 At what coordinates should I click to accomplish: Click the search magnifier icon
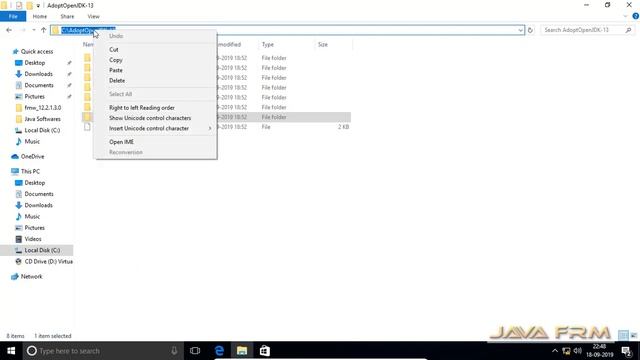coord(629,30)
